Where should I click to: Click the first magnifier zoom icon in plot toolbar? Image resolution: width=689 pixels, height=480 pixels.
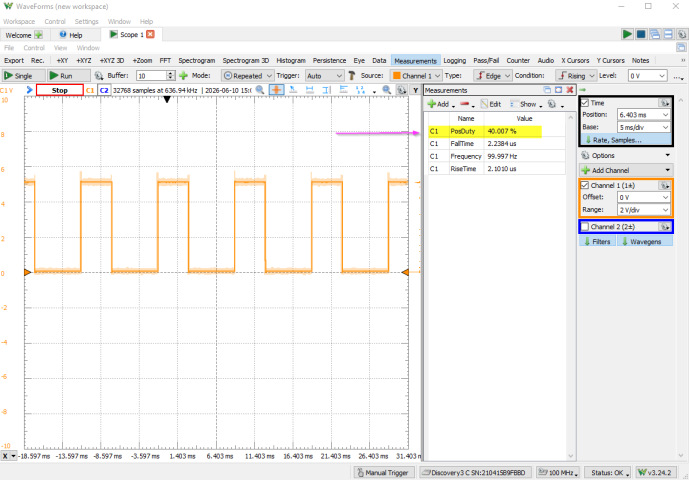pyautogui.click(x=260, y=90)
